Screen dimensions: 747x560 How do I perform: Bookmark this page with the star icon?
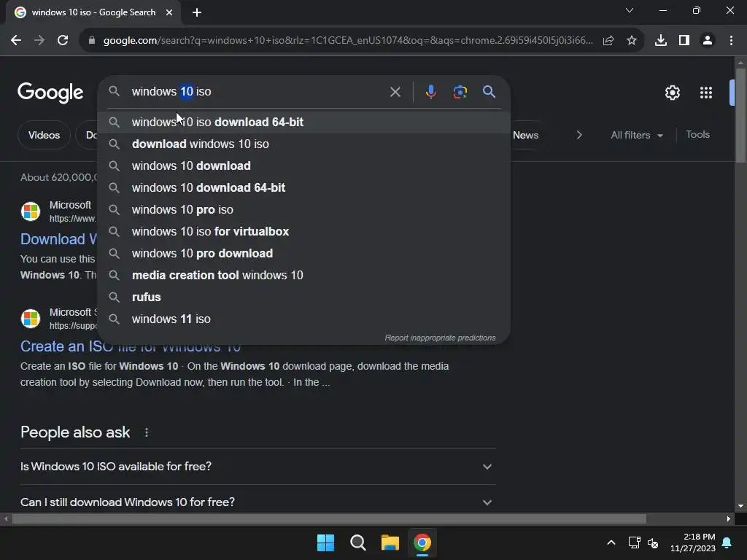[x=632, y=41]
